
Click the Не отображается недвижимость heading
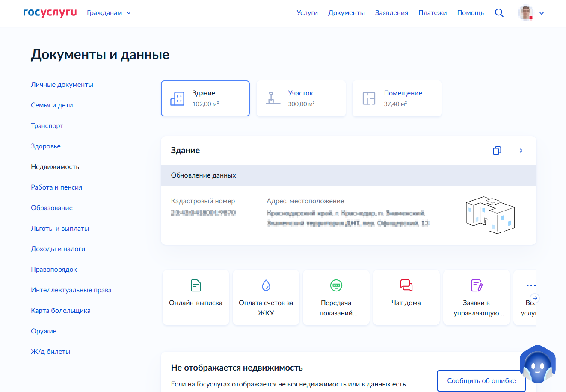[237, 368]
